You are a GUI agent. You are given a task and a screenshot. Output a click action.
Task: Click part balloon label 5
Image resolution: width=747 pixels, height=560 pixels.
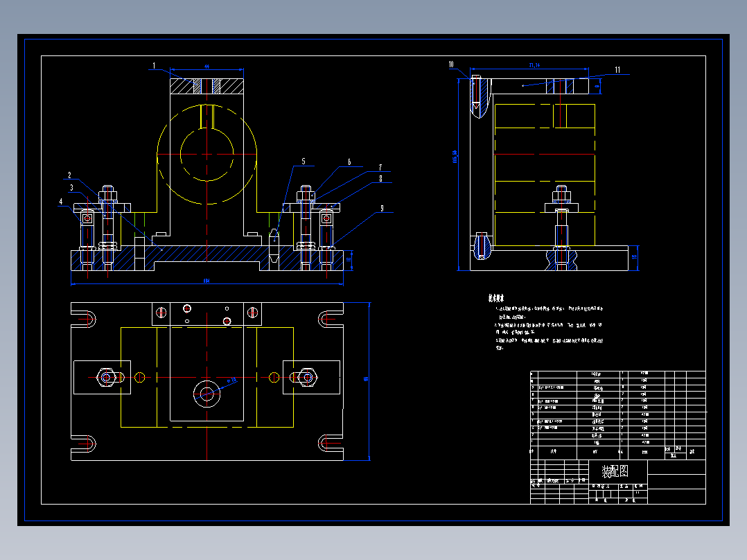[304, 161]
